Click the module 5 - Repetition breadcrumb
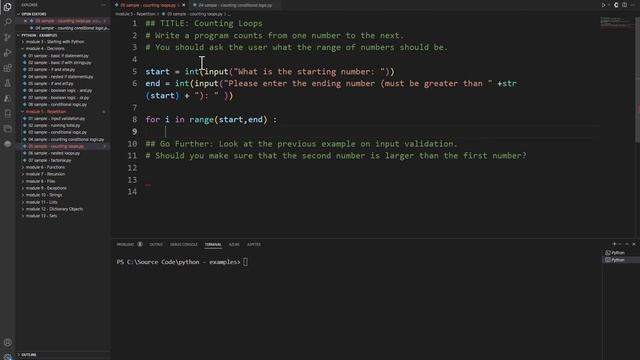 tap(135, 14)
